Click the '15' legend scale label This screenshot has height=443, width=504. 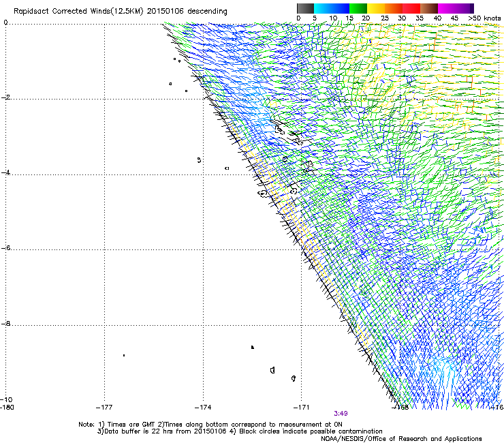pos(349,18)
